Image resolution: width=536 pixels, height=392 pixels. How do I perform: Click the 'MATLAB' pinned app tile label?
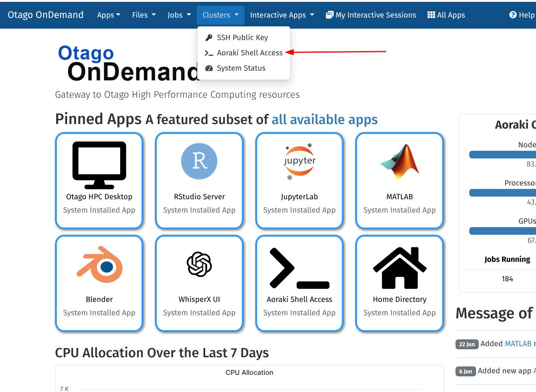coord(399,197)
